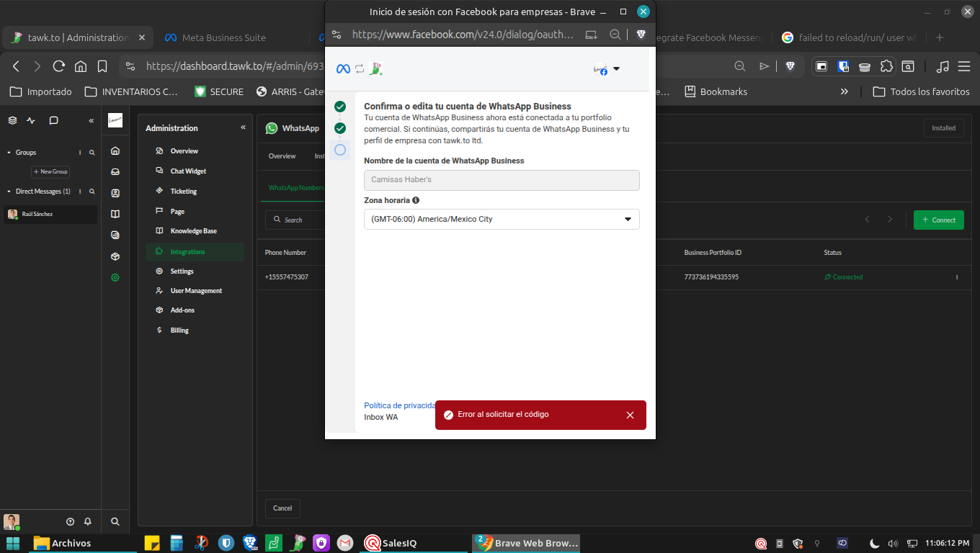Open the Zona horaria timezone dropdown

(502, 219)
